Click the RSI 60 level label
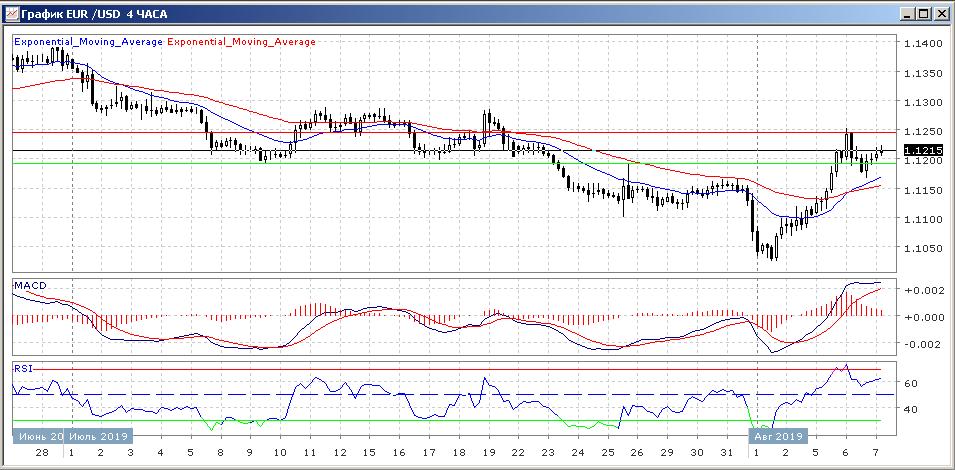The height and width of the screenshot is (470, 955). coord(911,383)
